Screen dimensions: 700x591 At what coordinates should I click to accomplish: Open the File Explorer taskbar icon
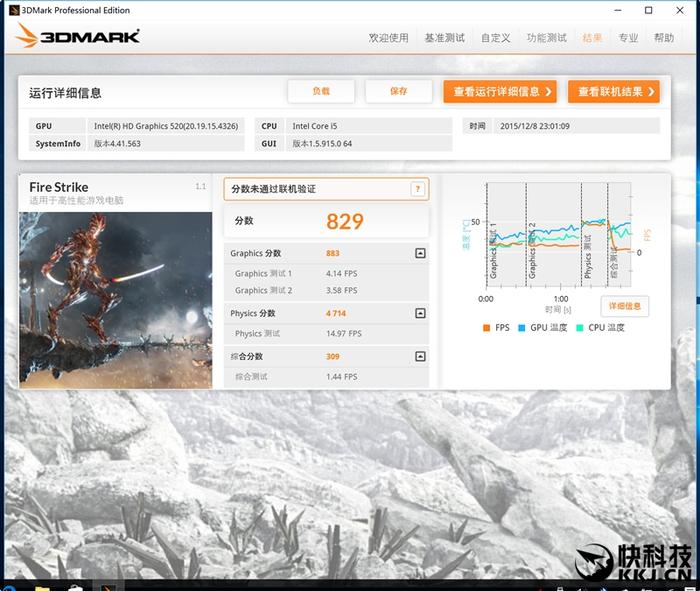coord(42,587)
